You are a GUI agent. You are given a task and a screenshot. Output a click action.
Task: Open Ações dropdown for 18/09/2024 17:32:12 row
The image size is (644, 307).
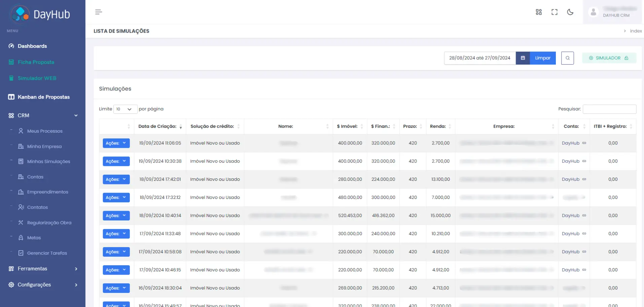click(x=116, y=198)
